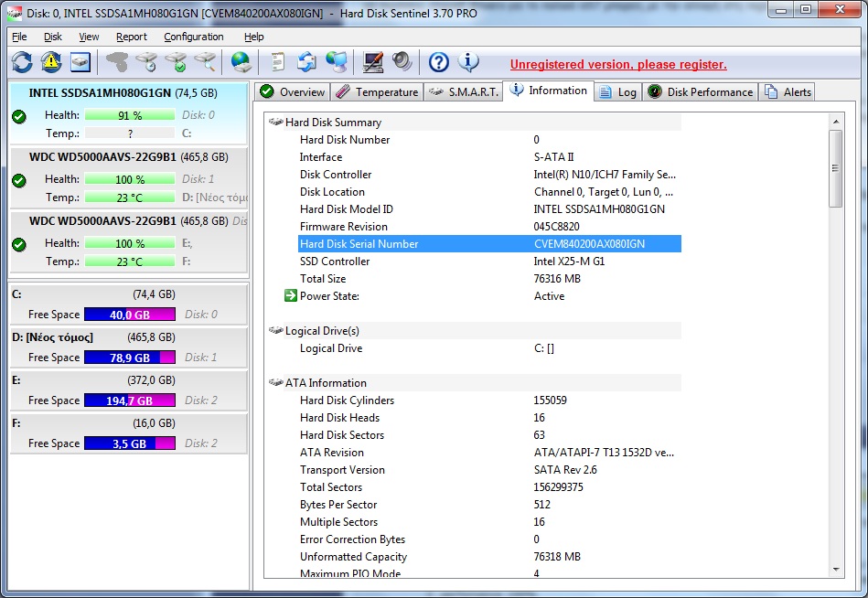This screenshot has width=868, height=598.
Task: Click the speaker sound toolbar icon
Action: (402, 62)
